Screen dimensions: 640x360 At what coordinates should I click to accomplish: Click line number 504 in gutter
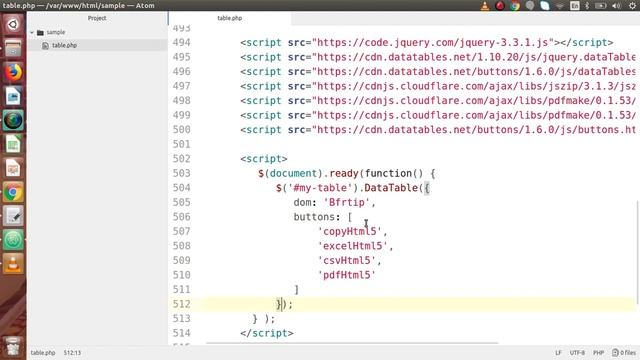[181, 188]
